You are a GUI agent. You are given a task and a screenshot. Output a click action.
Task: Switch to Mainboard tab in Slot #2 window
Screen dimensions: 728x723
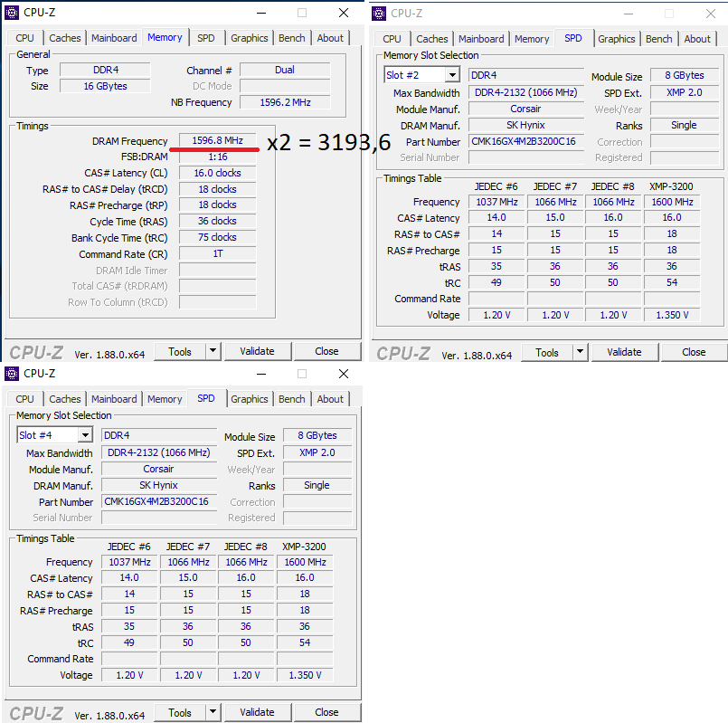point(481,39)
